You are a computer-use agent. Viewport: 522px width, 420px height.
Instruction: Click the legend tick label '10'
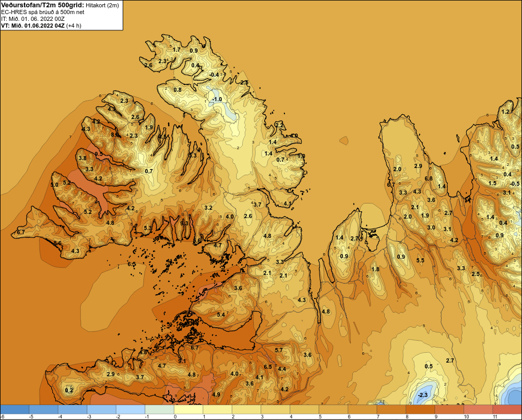tap(466, 417)
